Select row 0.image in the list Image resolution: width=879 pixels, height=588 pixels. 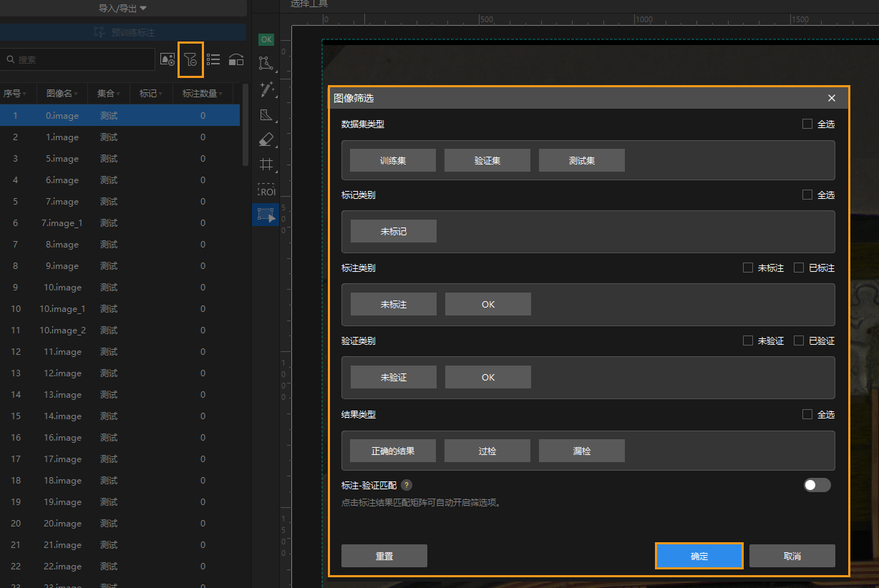point(120,115)
